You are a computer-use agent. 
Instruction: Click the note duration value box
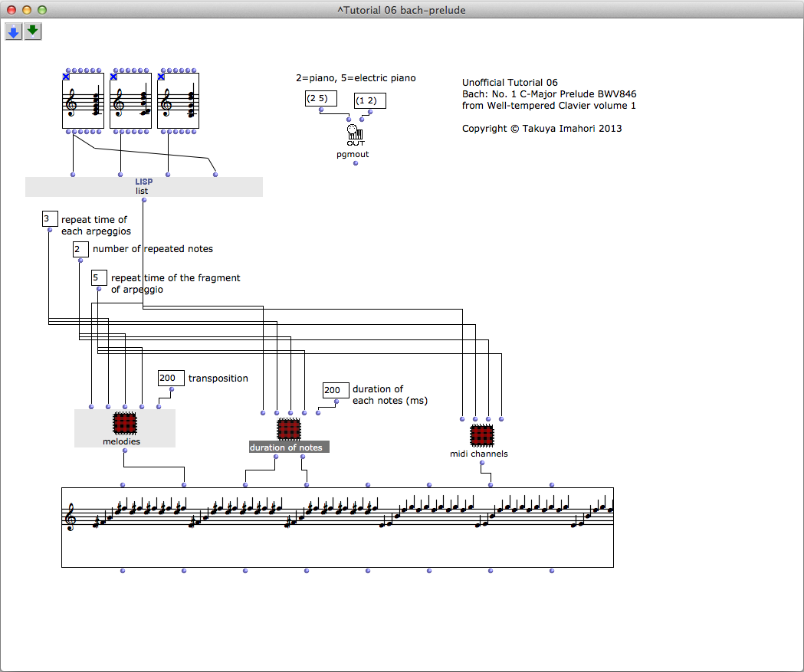[x=336, y=390]
